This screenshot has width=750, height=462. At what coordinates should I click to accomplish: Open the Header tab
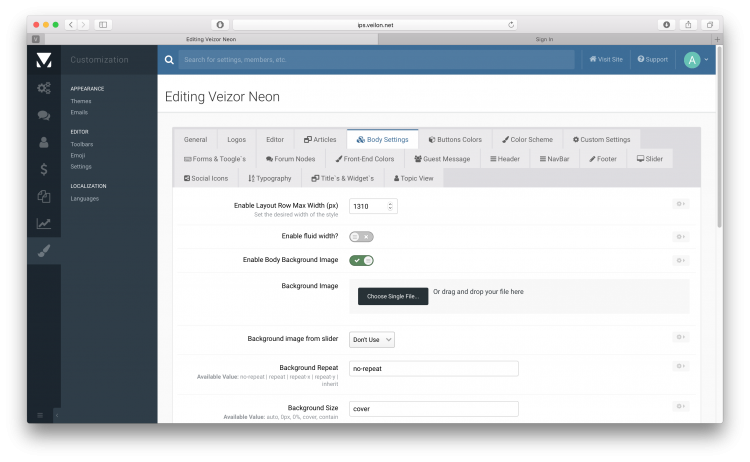pyautogui.click(x=505, y=159)
